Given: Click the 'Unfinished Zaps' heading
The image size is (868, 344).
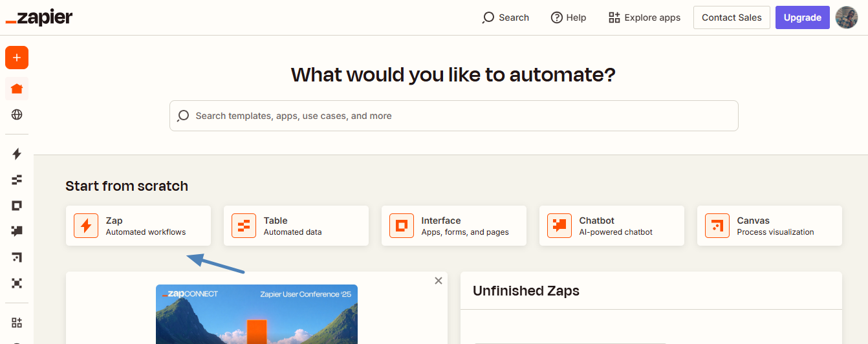Looking at the screenshot, I should click(x=526, y=291).
